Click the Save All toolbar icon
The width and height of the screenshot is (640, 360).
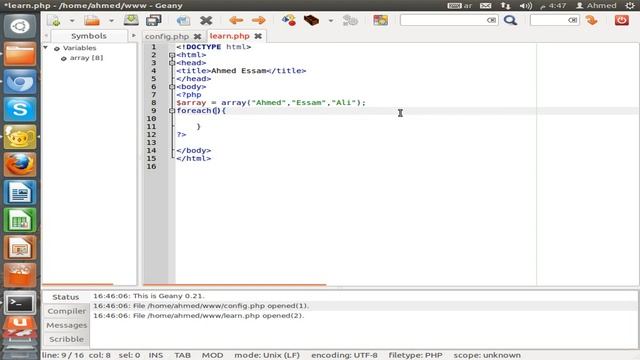click(x=153, y=20)
